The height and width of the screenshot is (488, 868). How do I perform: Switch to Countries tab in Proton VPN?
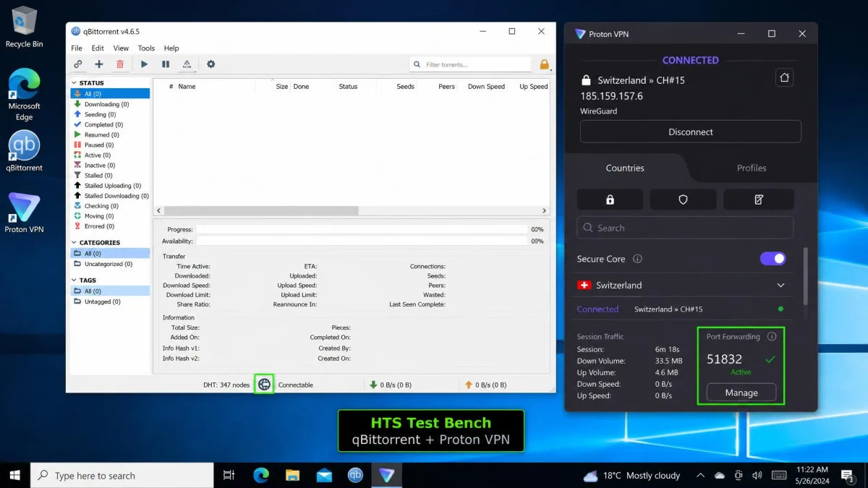coord(625,168)
